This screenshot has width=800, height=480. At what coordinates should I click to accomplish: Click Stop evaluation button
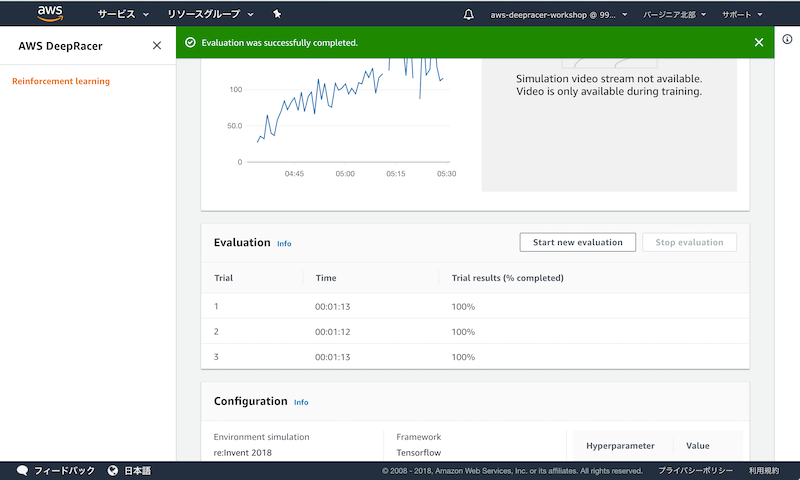[689, 242]
